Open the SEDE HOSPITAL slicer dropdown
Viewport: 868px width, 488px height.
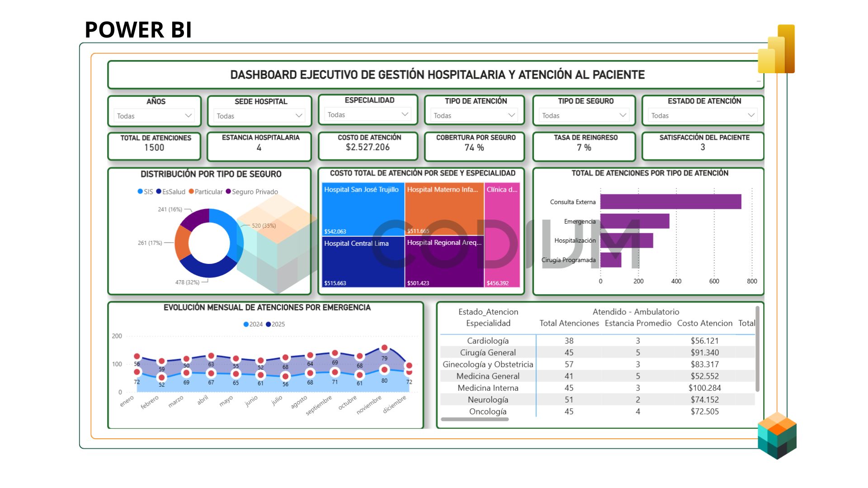click(259, 116)
